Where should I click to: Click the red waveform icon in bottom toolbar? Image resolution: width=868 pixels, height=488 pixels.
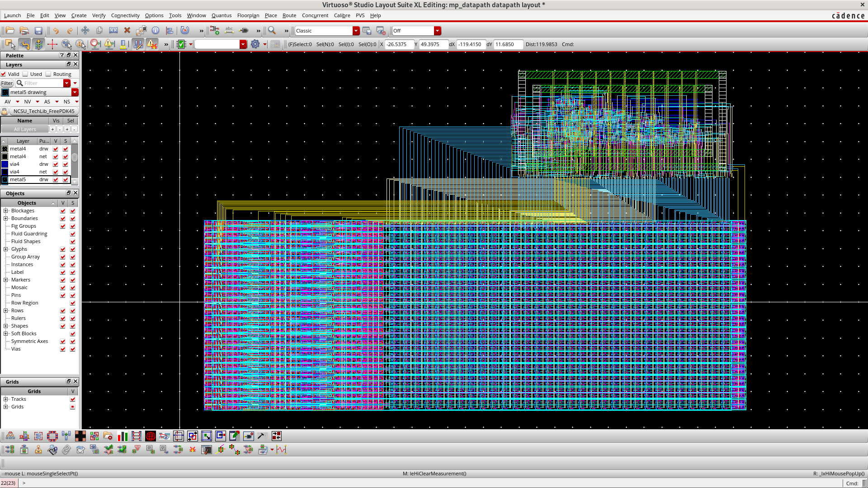pos(282,450)
